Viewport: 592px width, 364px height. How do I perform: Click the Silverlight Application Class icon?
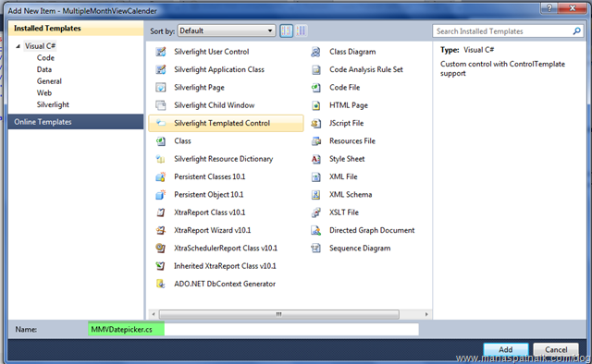161,69
